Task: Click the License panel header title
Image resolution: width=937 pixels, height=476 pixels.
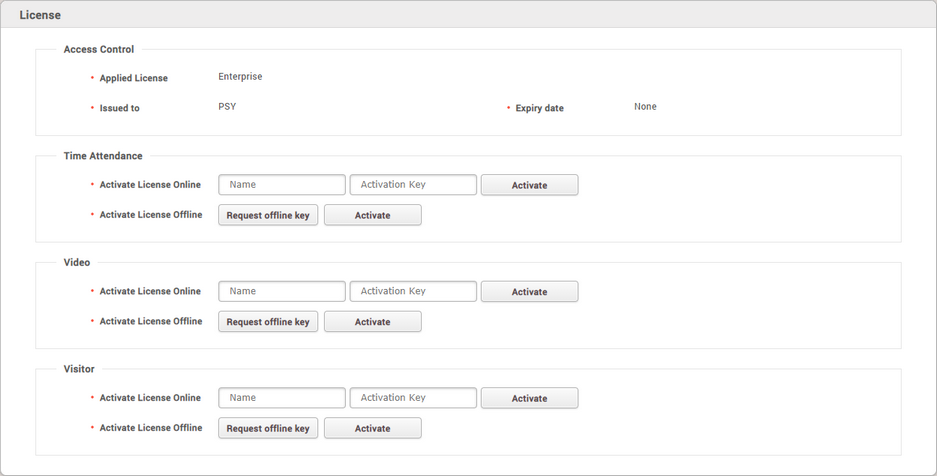Action: pyautogui.click(x=40, y=15)
